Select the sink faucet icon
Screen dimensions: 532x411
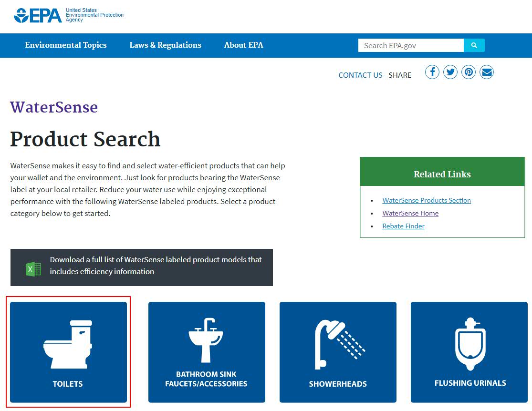click(x=206, y=340)
